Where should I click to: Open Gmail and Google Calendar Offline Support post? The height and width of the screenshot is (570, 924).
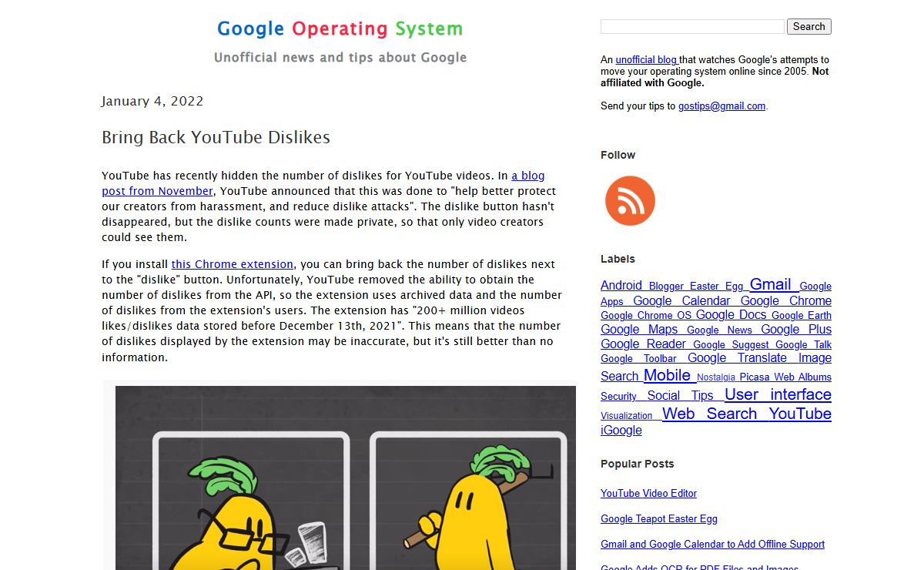tap(712, 544)
